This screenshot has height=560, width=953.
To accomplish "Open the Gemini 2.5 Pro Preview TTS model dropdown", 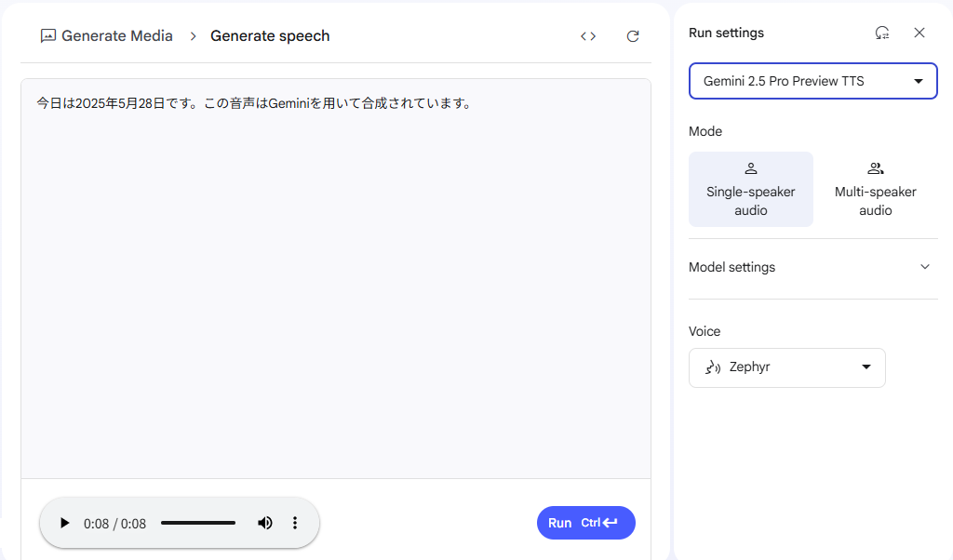I will (x=812, y=81).
